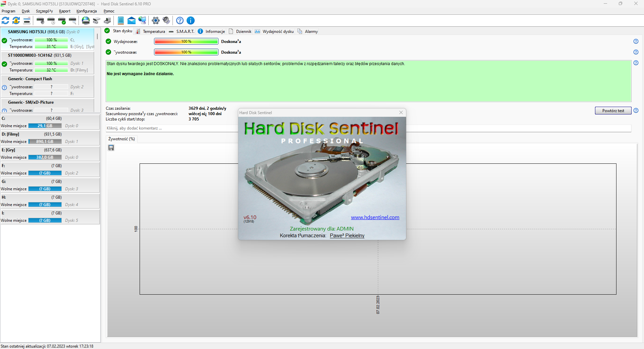Open help via the question mark toolbar icon
644x349 pixels.
(x=180, y=20)
